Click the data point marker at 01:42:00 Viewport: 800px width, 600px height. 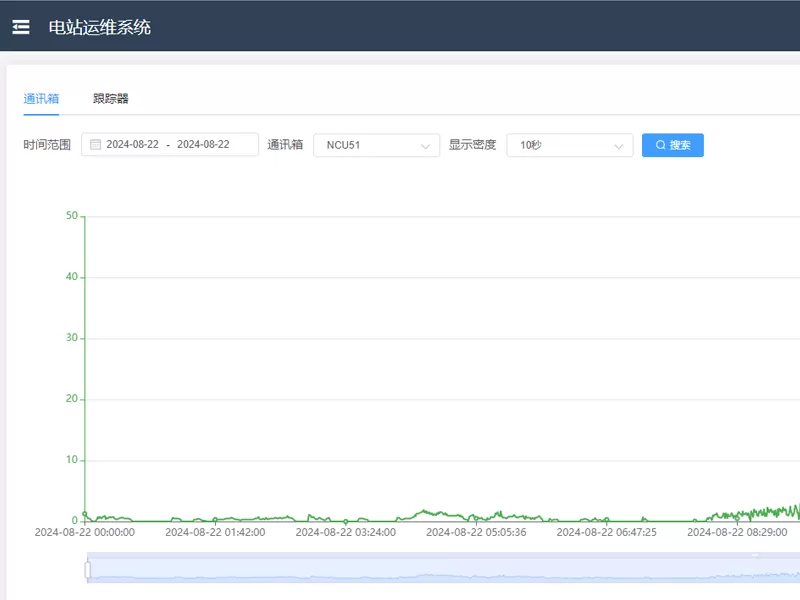215,520
